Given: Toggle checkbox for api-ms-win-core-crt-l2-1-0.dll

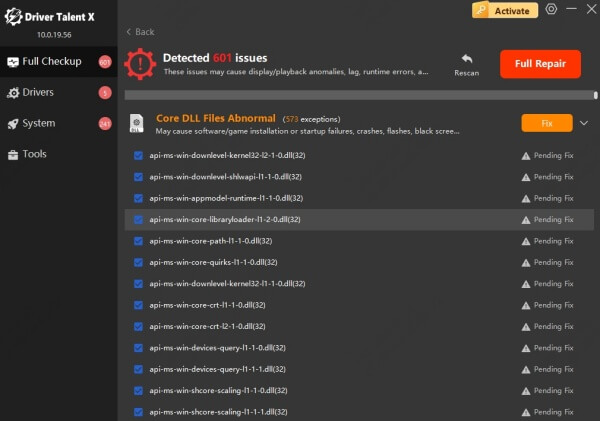Looking at the screenshot, I should [138, 326].
